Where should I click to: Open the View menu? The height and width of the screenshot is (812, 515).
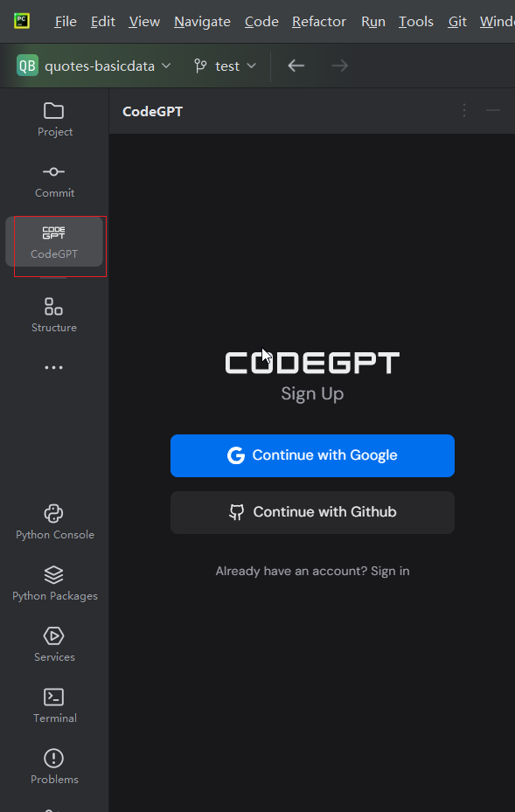click(144, 22)
